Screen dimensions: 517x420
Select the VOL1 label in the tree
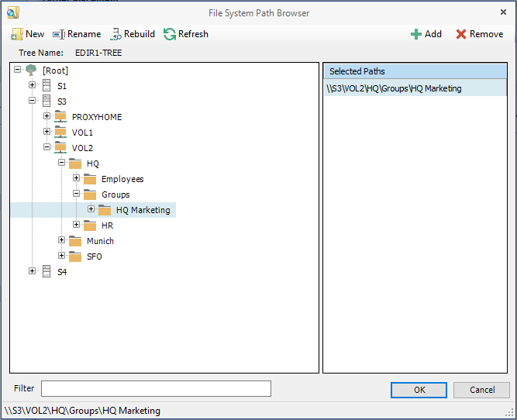pyautogui.click(x=82, y=133)
